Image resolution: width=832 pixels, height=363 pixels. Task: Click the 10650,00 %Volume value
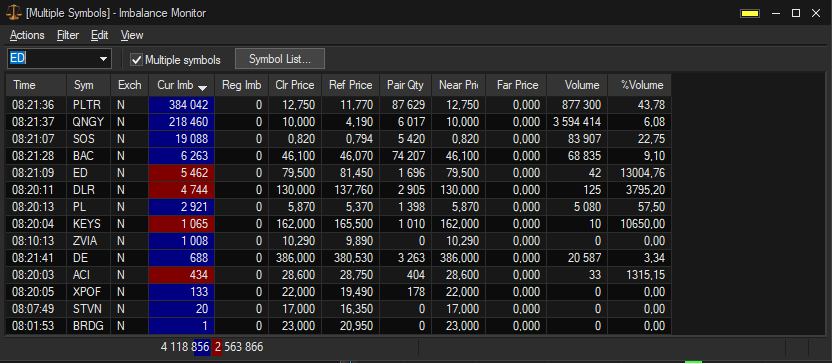(639, 224)
